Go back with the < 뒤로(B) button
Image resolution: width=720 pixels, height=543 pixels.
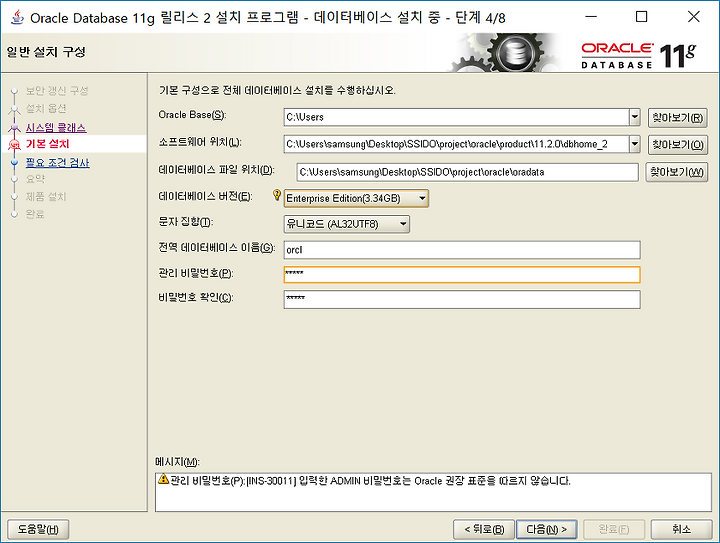[484, 529]
